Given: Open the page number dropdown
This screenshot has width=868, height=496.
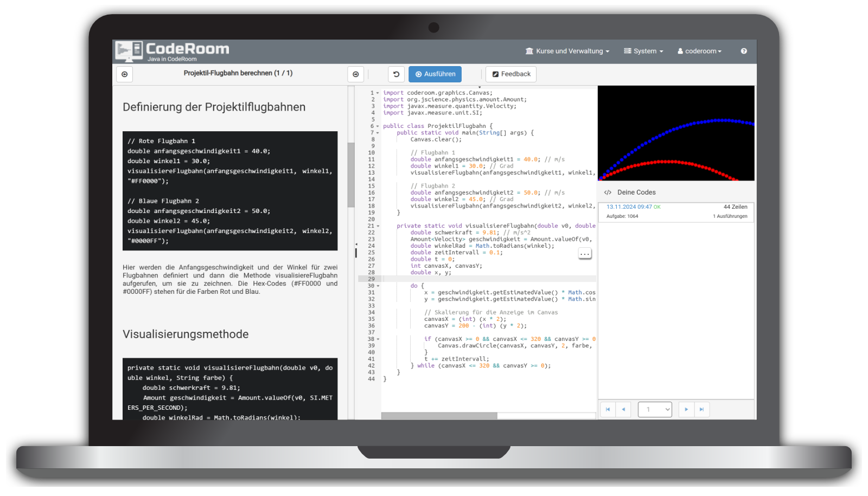Looking at the screenshot, I should click(x=655, y=409).
